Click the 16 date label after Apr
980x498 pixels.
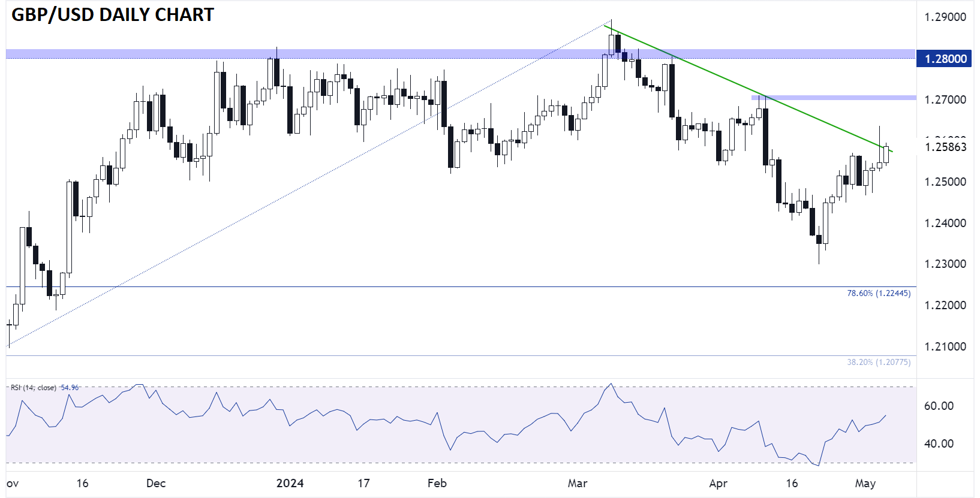[792, 483]
